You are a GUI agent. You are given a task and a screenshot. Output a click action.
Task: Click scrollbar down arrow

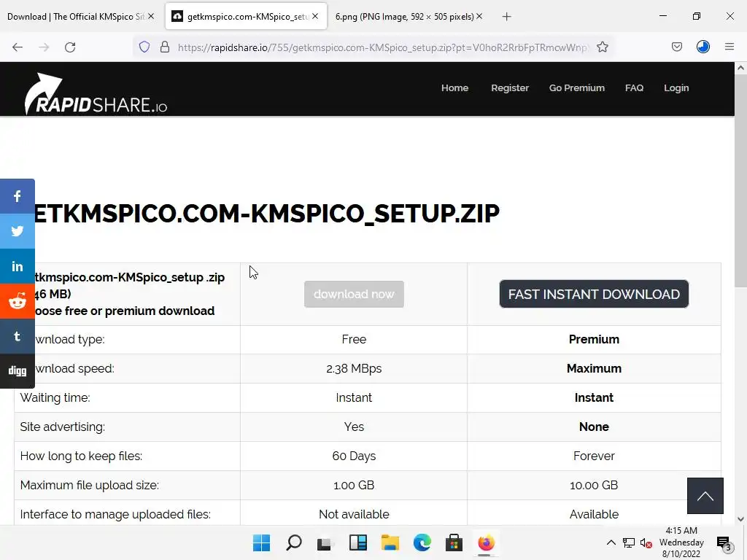740,519
